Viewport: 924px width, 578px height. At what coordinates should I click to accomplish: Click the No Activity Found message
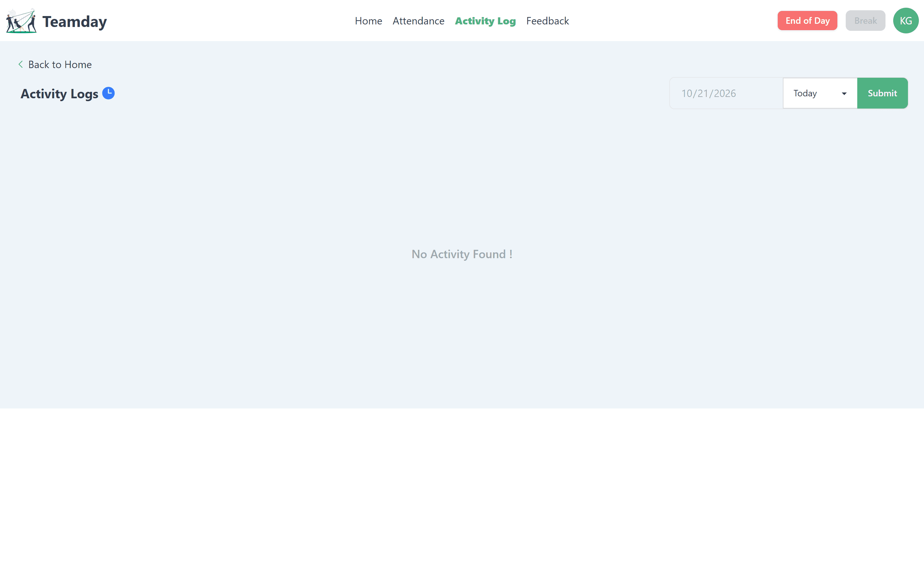coord(462,254)
